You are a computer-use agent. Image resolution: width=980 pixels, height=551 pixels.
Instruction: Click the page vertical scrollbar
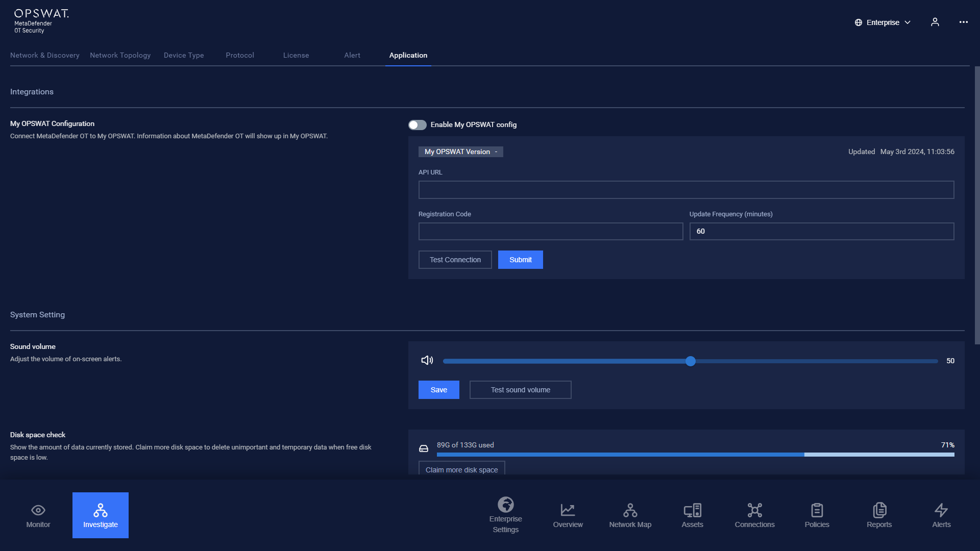[977, 205]
